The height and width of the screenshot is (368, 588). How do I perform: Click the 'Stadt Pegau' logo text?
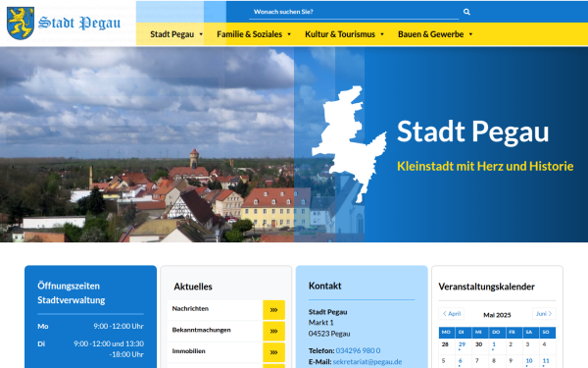pyautogui.click(x=79, y=23)
